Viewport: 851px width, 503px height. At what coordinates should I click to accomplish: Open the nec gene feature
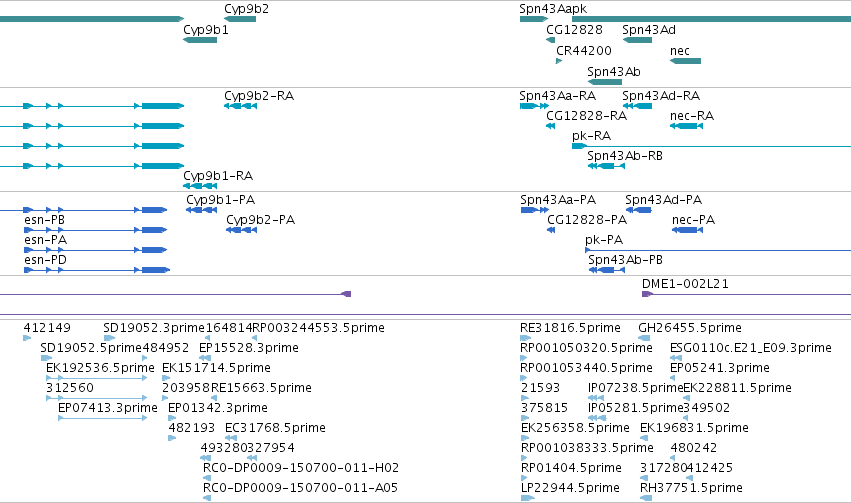coord(685,61)
